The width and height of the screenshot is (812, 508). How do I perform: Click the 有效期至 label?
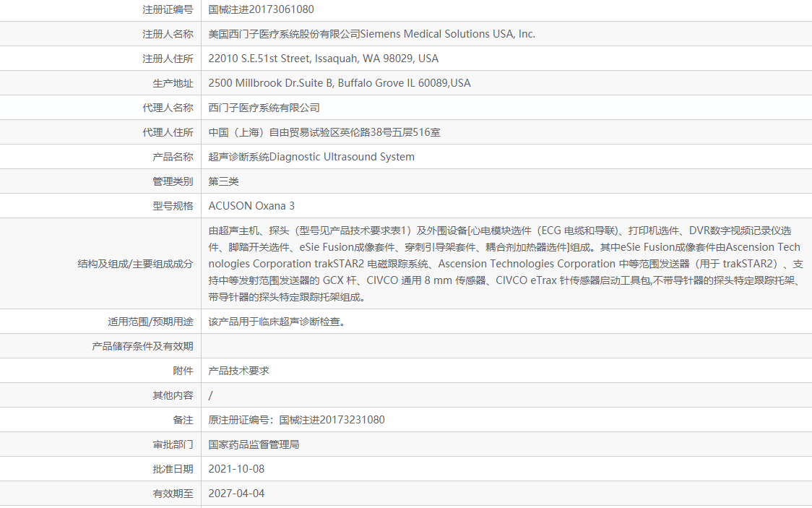point(173,494)
